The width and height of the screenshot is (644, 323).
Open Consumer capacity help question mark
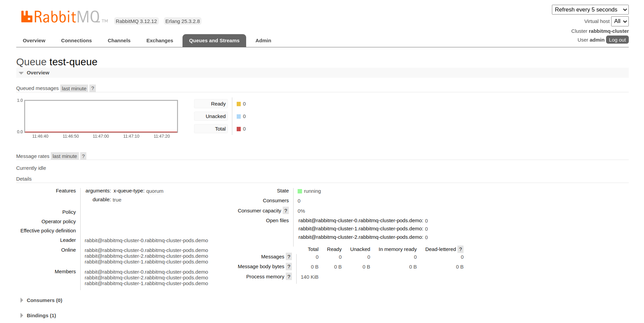tap(286, 211)
